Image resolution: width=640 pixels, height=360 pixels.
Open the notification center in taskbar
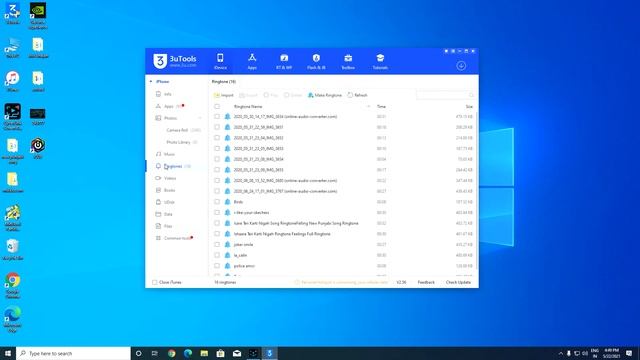[x=629, y=353]
